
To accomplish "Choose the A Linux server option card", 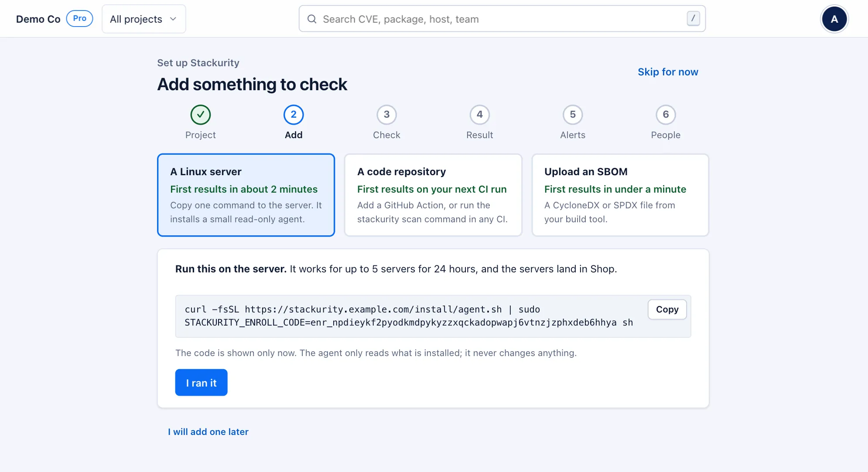I will pyautogui.click(x=246, y=195).
